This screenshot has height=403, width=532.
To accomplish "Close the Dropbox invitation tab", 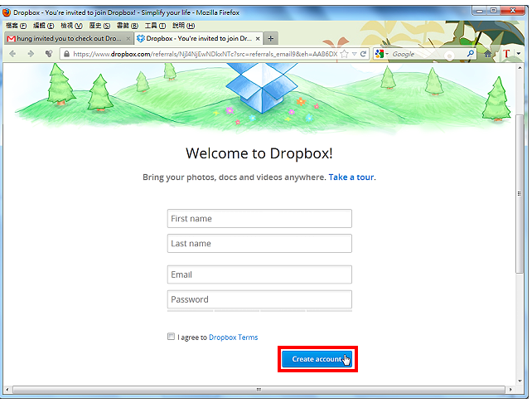I will click(x=258, y=39).
